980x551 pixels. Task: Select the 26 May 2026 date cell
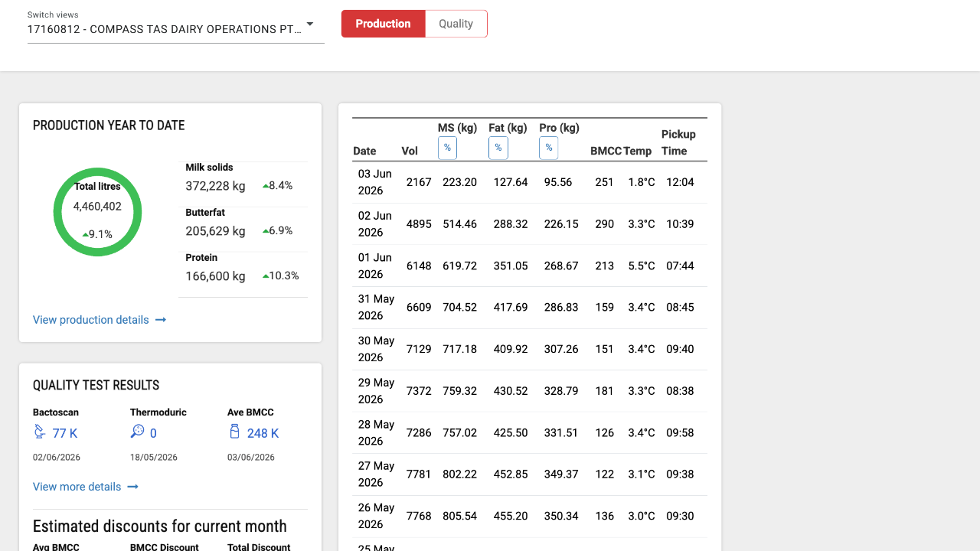[377, 516]
